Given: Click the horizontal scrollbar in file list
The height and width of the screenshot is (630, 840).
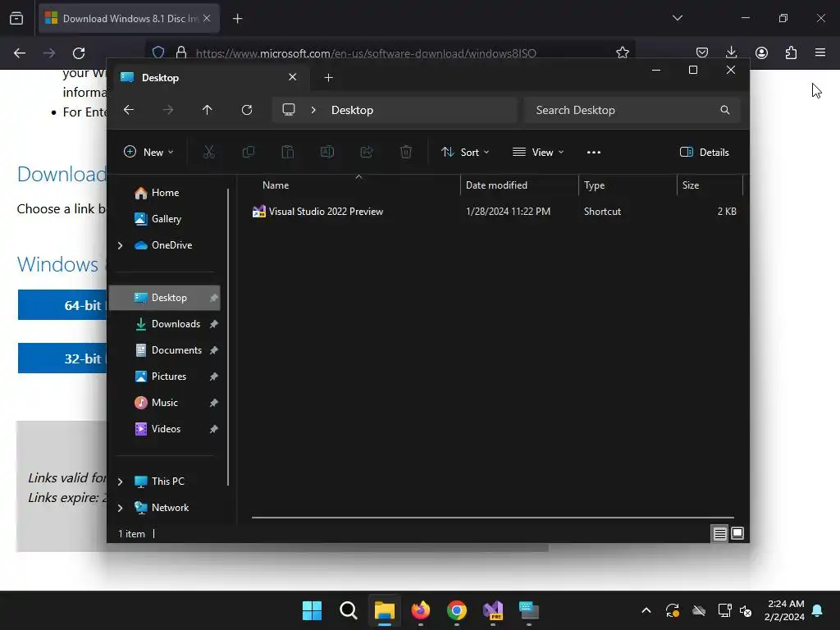Looking at the screenshot, I should click(492, 518).
